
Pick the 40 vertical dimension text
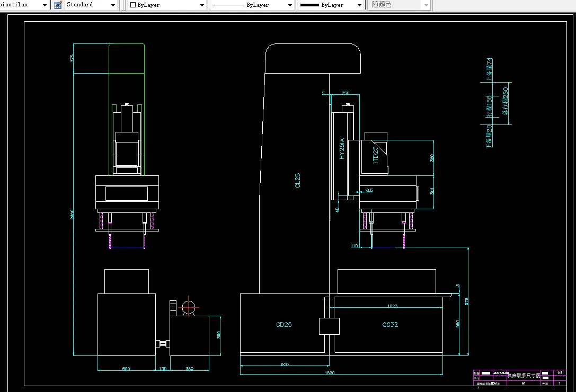337,209
